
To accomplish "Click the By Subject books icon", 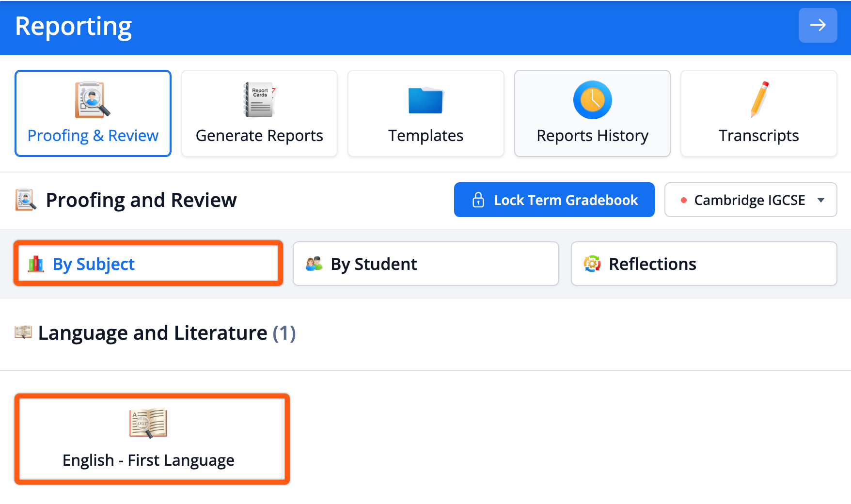I will [x=36, y=264].
